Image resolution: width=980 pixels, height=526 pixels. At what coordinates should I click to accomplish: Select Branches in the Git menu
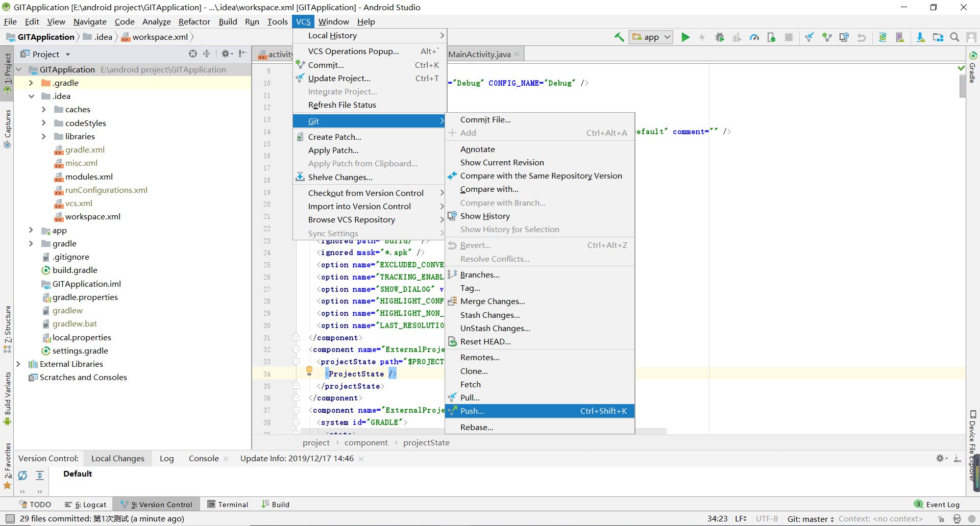(480, 274)
